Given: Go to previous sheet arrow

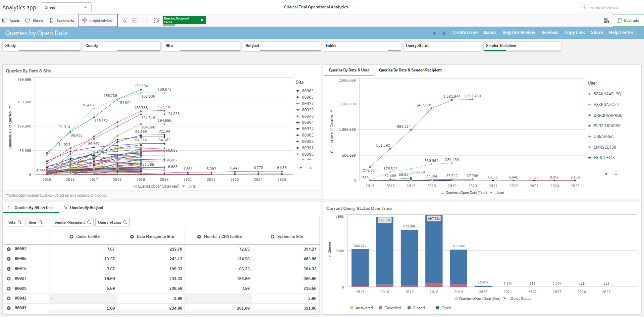Looking at the screenshot, I should point(434,33).
